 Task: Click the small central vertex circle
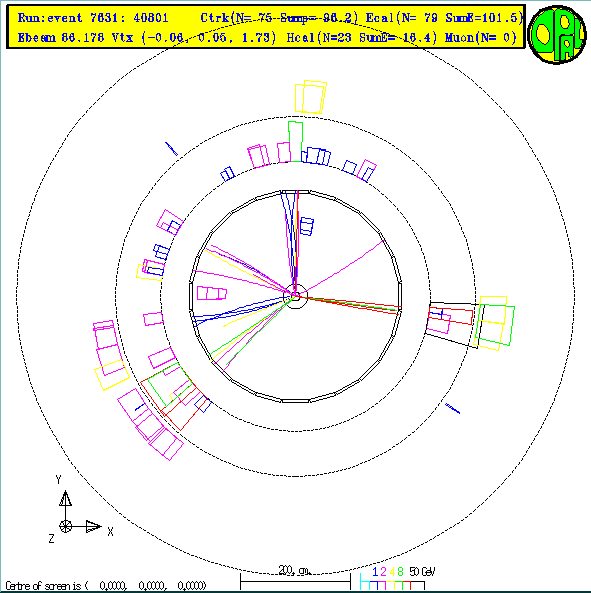[x=295, y=296]
